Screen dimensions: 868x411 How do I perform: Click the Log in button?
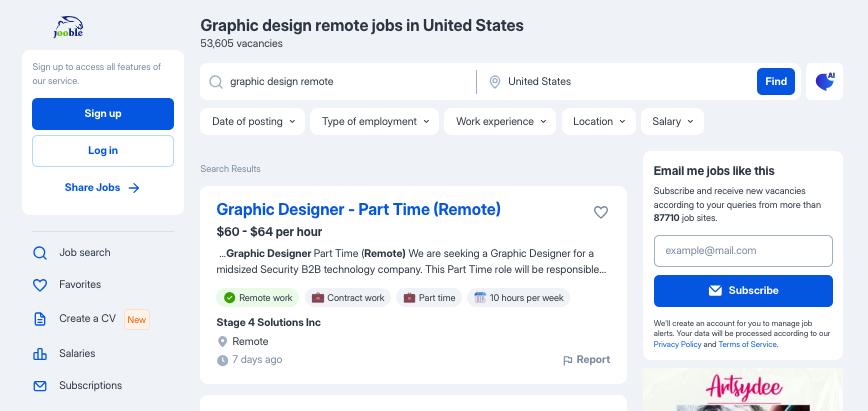click(x=103, y=151)
